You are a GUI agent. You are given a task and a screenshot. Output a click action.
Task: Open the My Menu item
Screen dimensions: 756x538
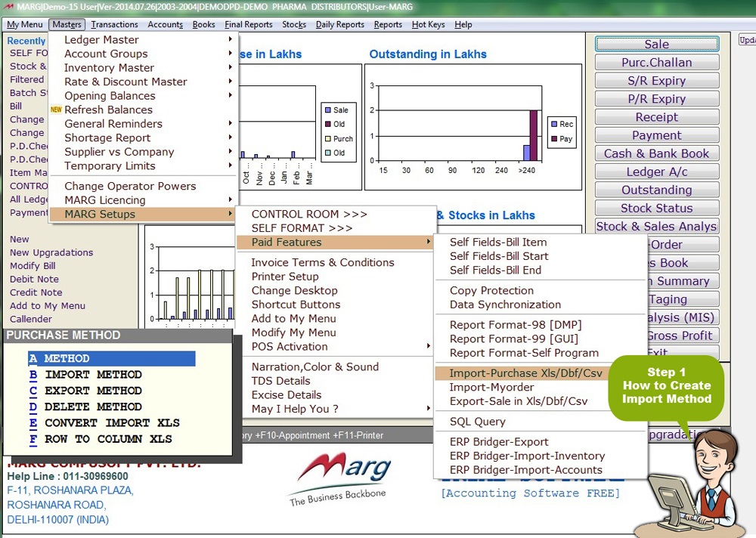(25, 25)
